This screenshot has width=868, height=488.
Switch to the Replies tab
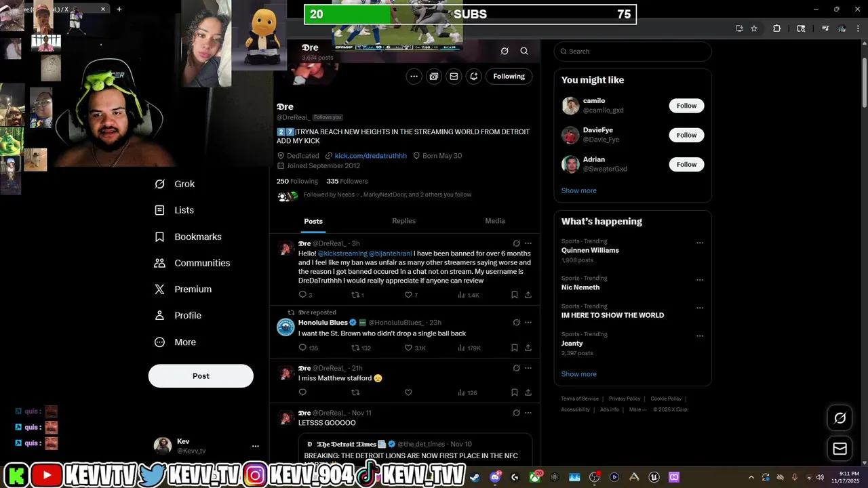(403, 221)
